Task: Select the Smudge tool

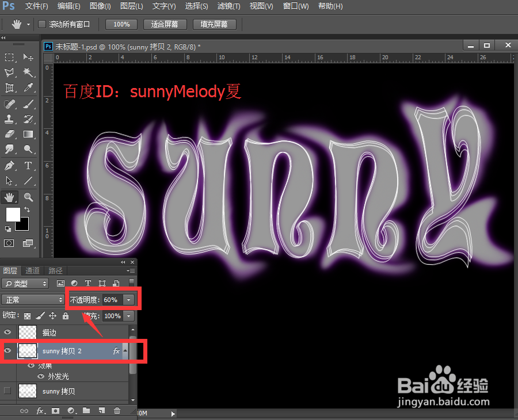Action: pyautogui.click(x=9, y=149)
